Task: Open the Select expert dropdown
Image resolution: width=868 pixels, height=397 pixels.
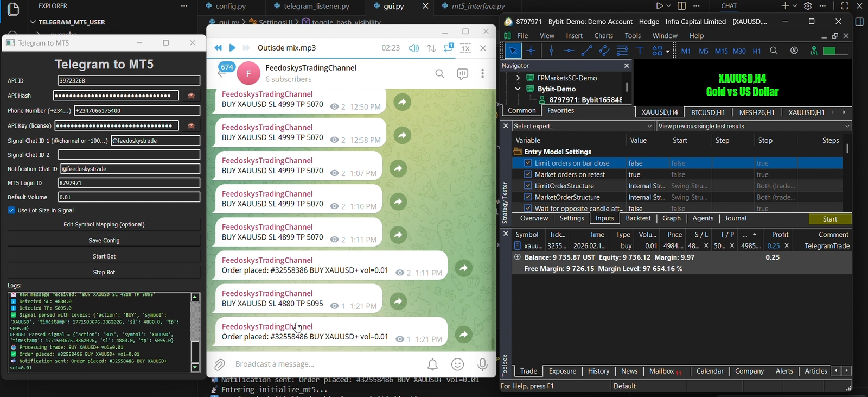Action: tap(583, 126)
